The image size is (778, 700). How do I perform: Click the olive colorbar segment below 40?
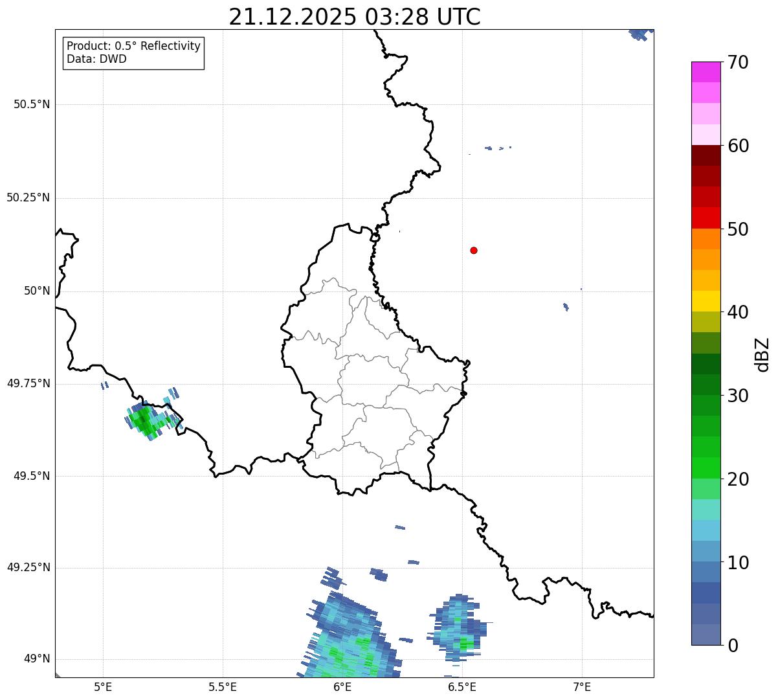(706, 322)
